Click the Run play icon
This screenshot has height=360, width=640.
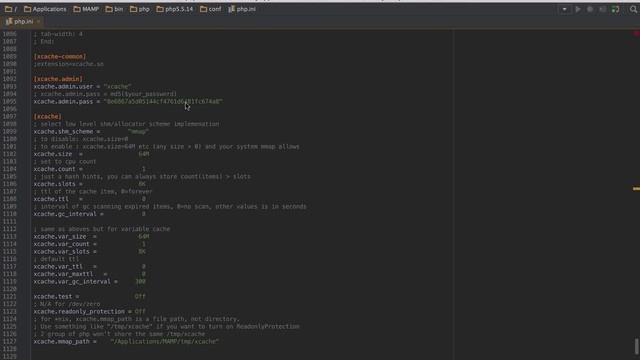(578, 9)
